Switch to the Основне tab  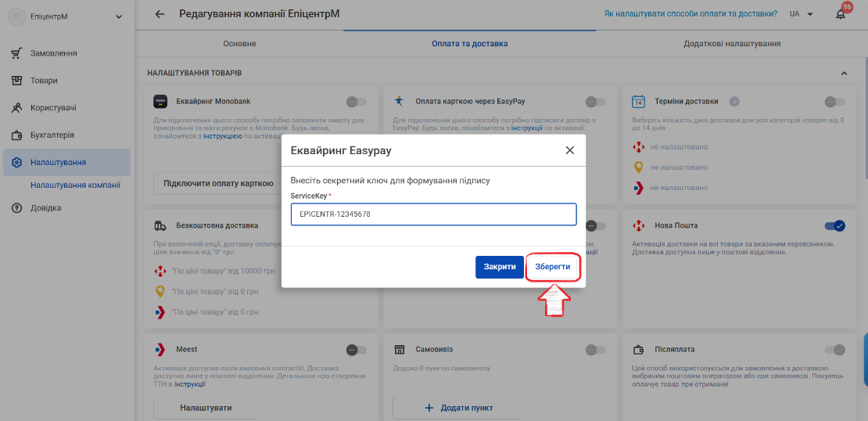click(x=240, y=43)
